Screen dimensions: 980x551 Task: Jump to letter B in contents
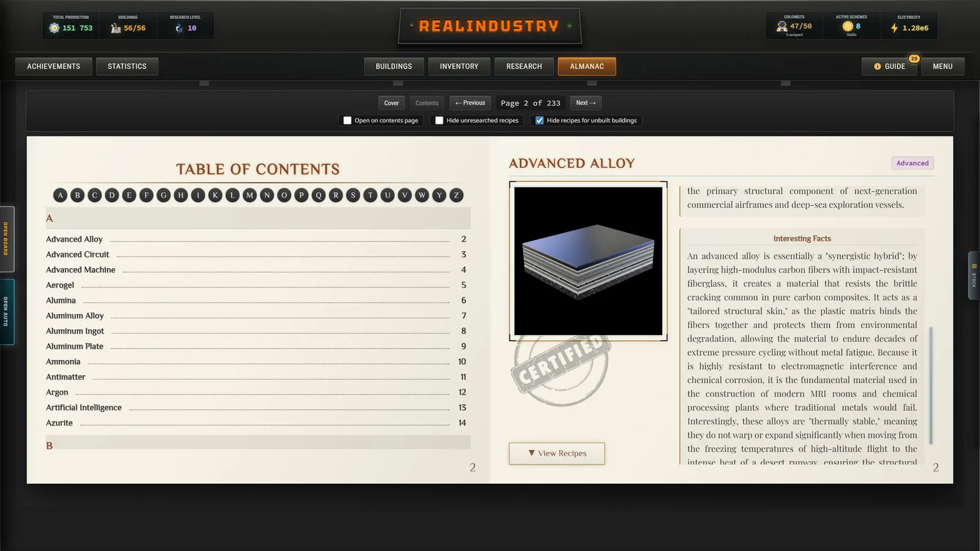[77, 195]
